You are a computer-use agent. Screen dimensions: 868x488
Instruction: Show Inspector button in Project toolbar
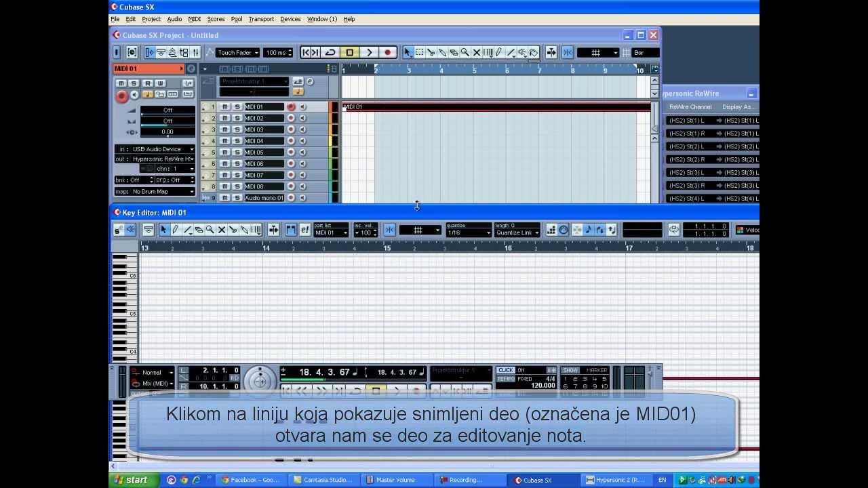tap(150, 52)
